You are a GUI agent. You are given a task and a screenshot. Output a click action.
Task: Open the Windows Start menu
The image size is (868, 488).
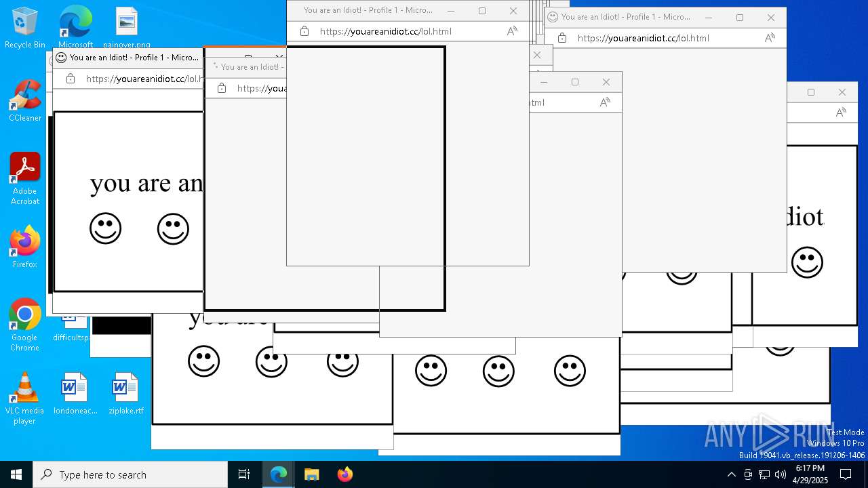(x=16, y=474)
